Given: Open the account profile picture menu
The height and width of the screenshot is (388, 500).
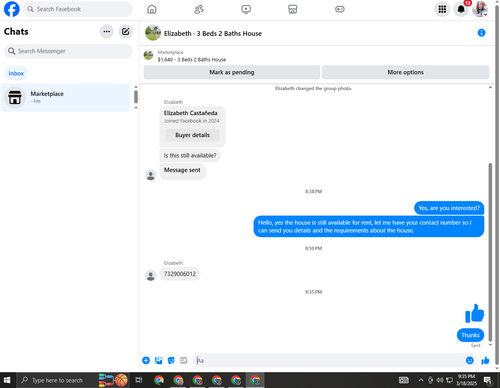Looking at the screenshot, I should coord(480,9).
